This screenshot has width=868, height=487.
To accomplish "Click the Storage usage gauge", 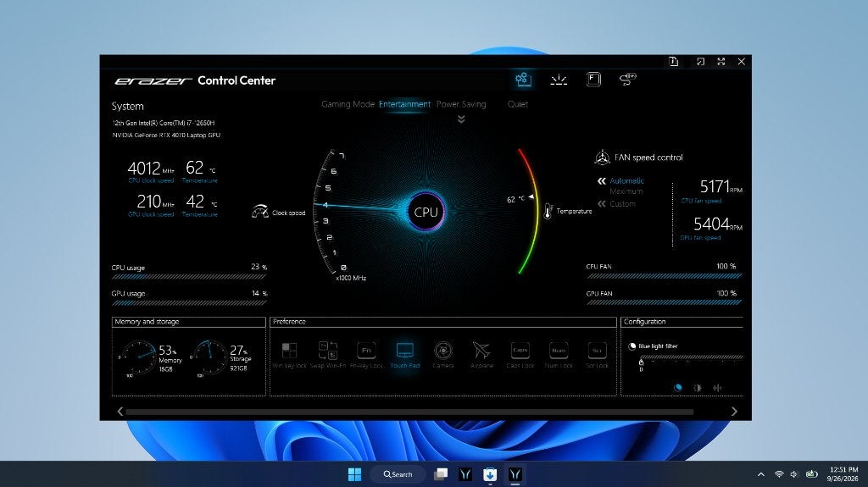I will [x=209, y=358].
